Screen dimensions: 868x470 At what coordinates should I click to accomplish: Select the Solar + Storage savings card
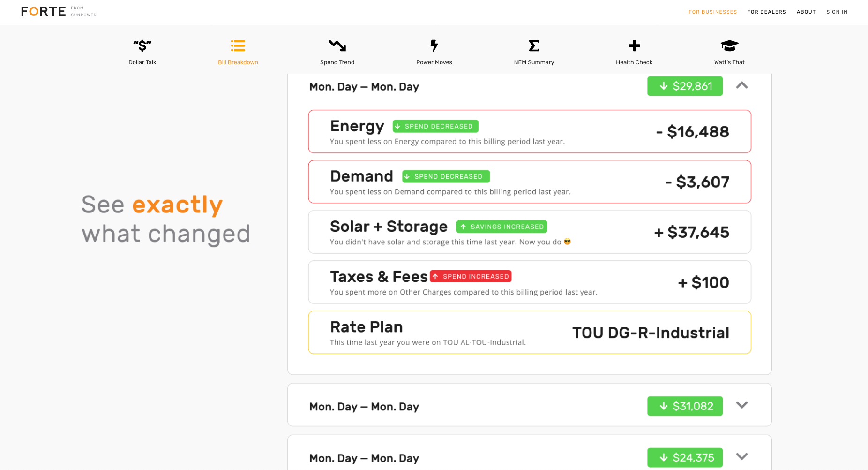click(530, 232)
